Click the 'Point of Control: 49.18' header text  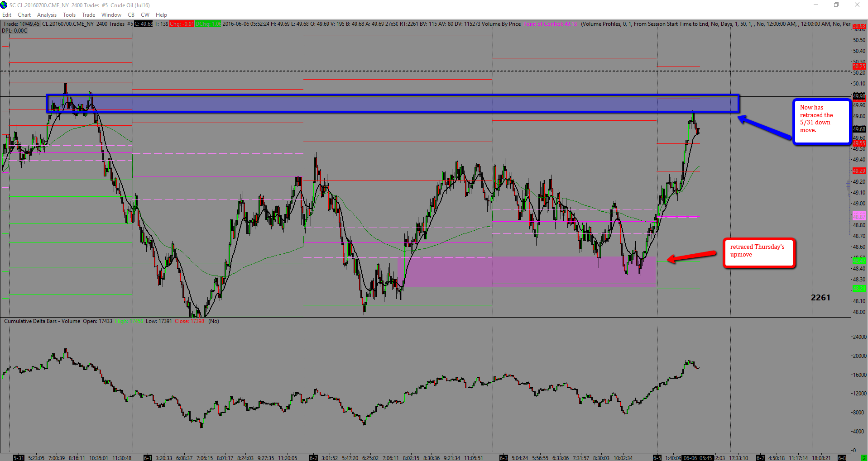550,24
